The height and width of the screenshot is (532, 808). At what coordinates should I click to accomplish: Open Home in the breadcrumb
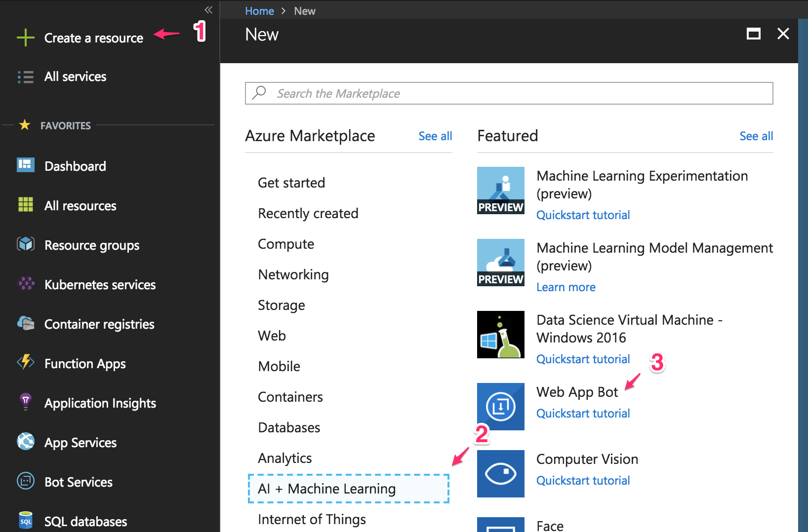[259, 11]
